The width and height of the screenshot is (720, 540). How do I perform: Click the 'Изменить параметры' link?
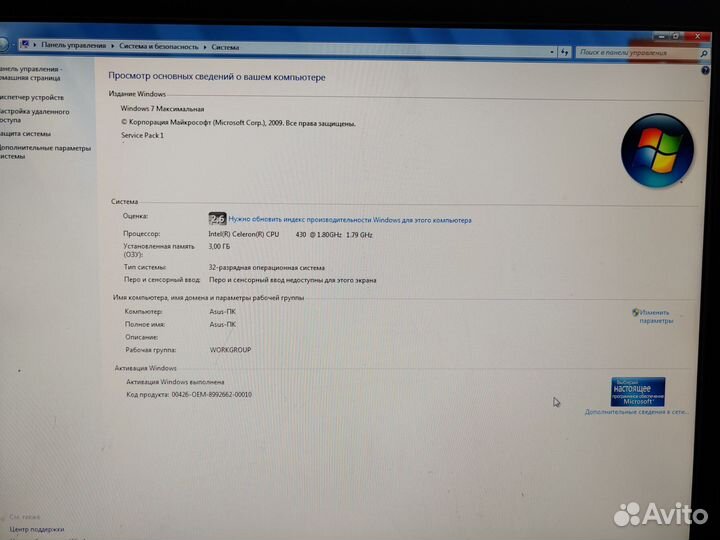[656, 316]
